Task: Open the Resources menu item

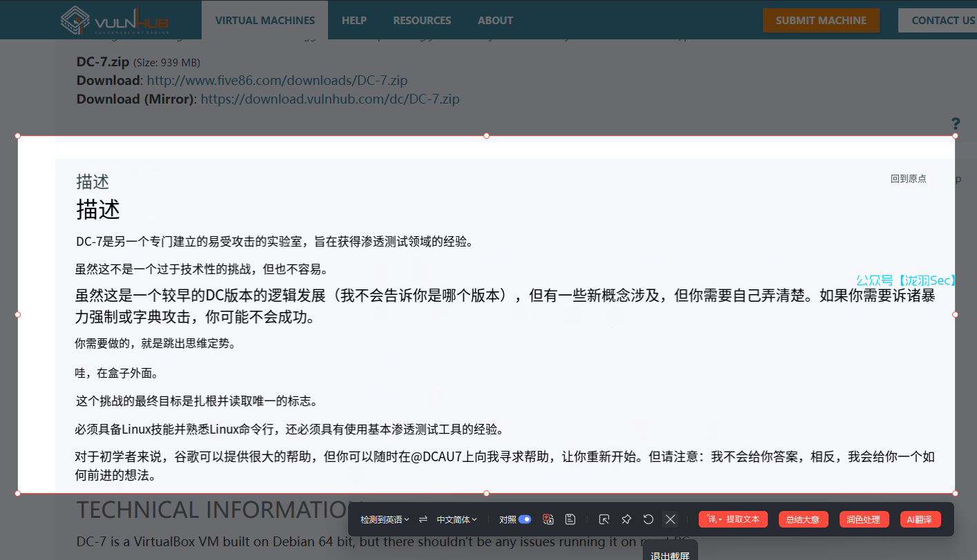Action: tap(422, 21)
